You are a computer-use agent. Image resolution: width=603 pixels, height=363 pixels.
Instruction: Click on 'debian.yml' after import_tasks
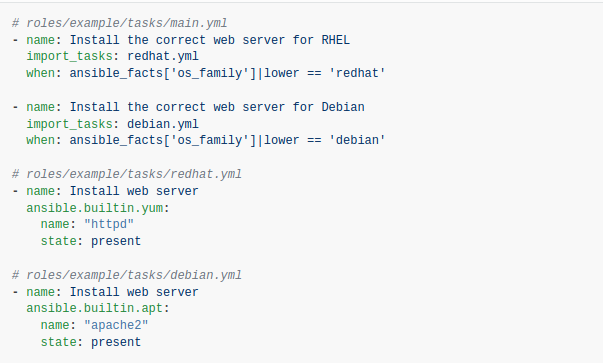(x=163, y=124)
